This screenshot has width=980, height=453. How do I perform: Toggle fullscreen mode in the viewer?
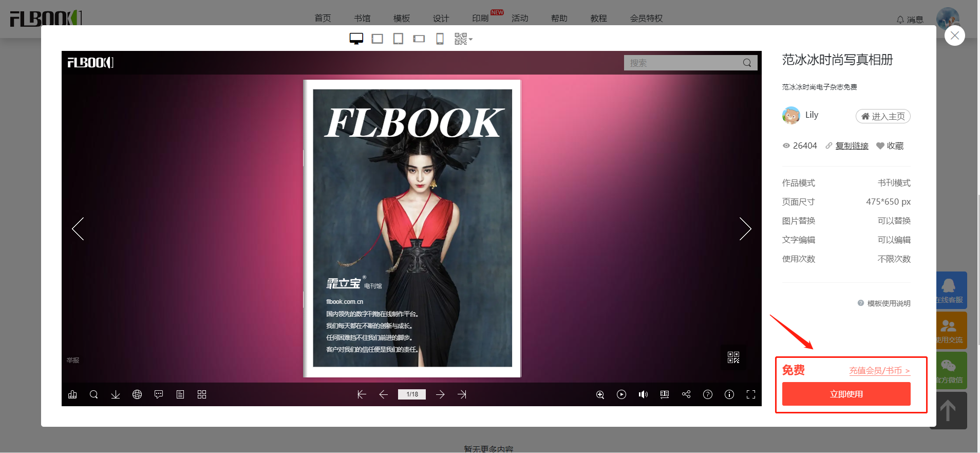[x=751, y=394]
